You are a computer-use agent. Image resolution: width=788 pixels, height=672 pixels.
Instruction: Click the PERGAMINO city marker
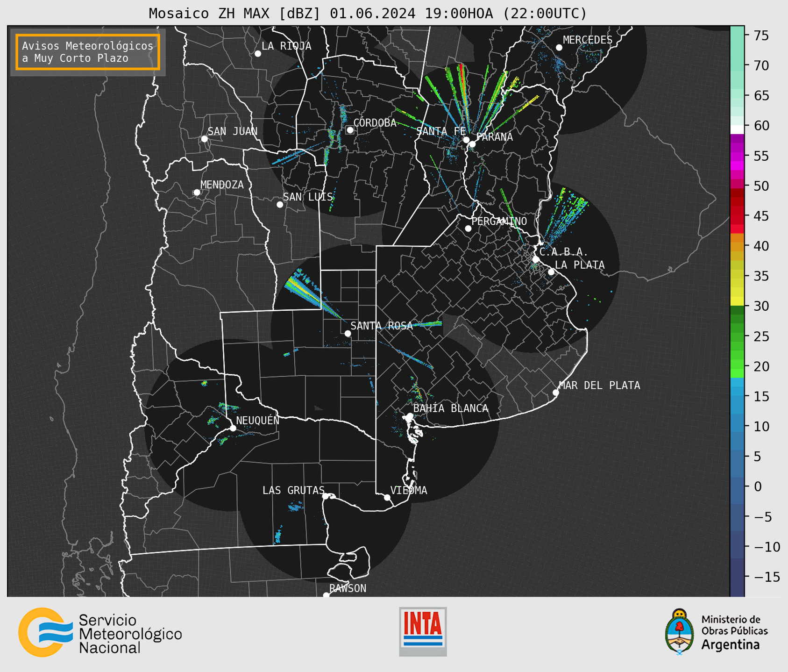coord(468,229)
